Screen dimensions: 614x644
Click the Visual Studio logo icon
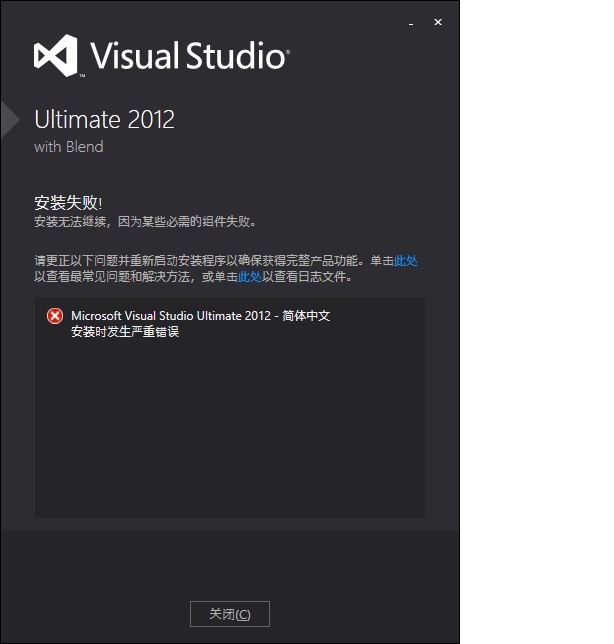coord(56,55)
